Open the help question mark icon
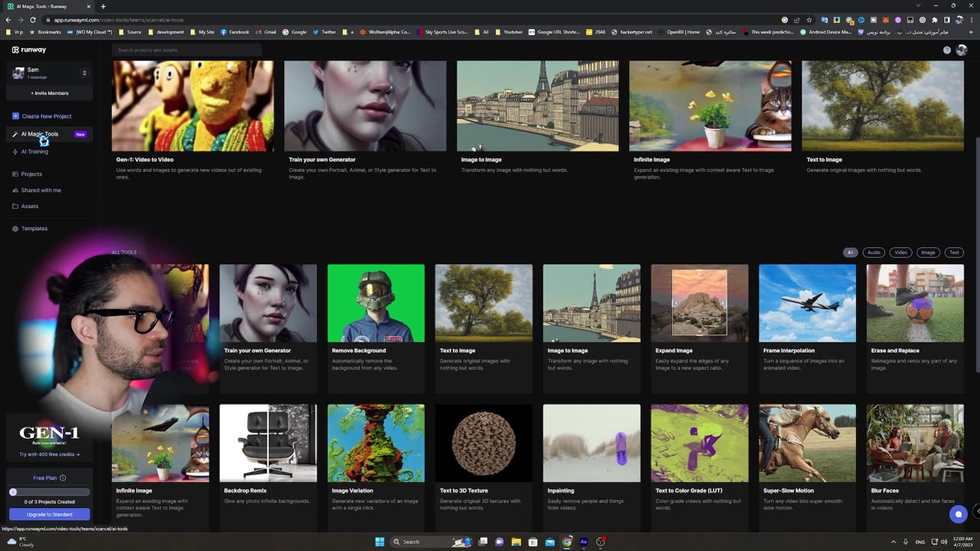The height and width of the screenshot is (551, 980). pos(947,50)
